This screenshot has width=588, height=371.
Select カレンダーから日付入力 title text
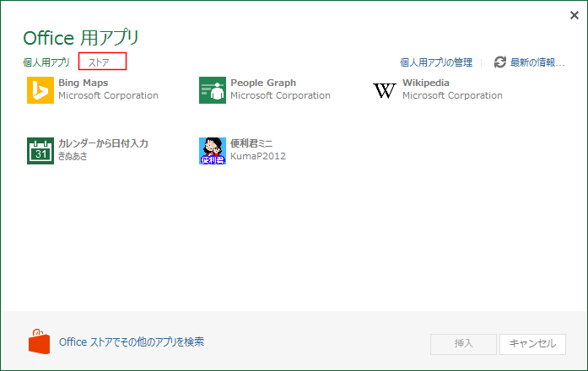pyautogui.click(x=103, y=143)
